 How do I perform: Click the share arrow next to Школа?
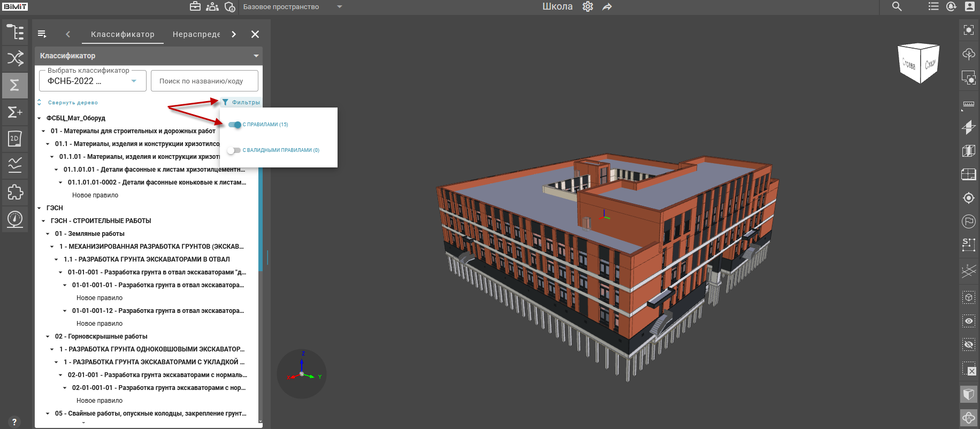pos(607,7)
